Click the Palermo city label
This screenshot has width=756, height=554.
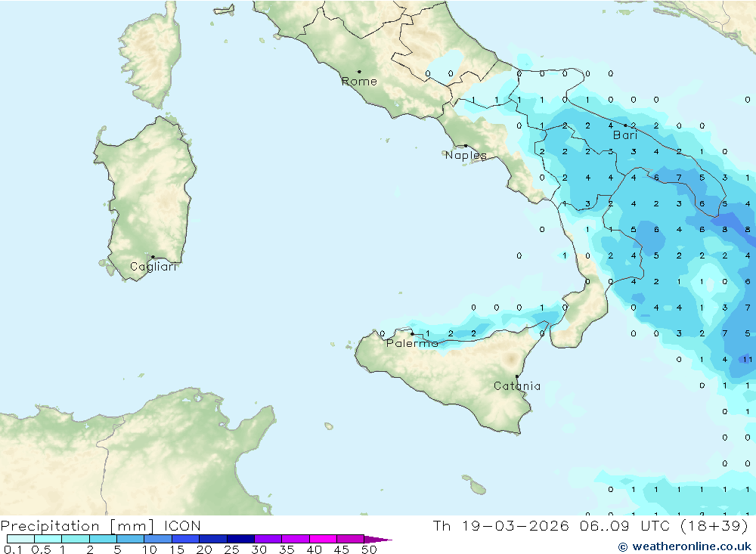(x=412, y=343)
